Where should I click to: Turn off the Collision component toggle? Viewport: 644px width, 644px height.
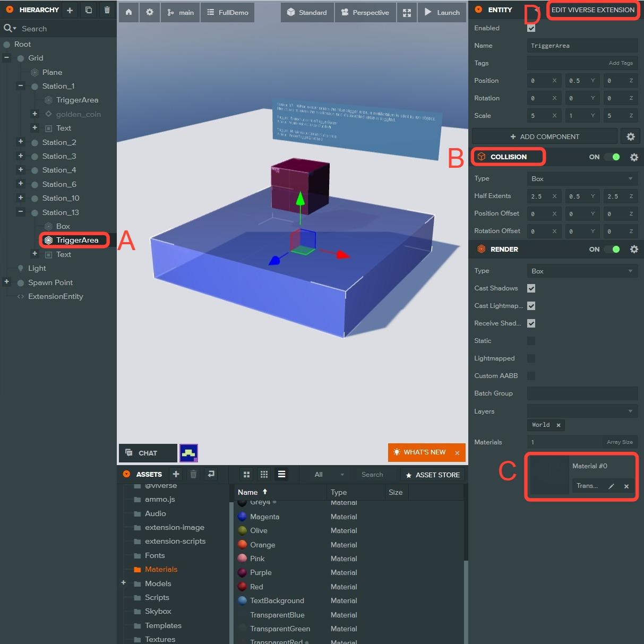tap(612, 157)
